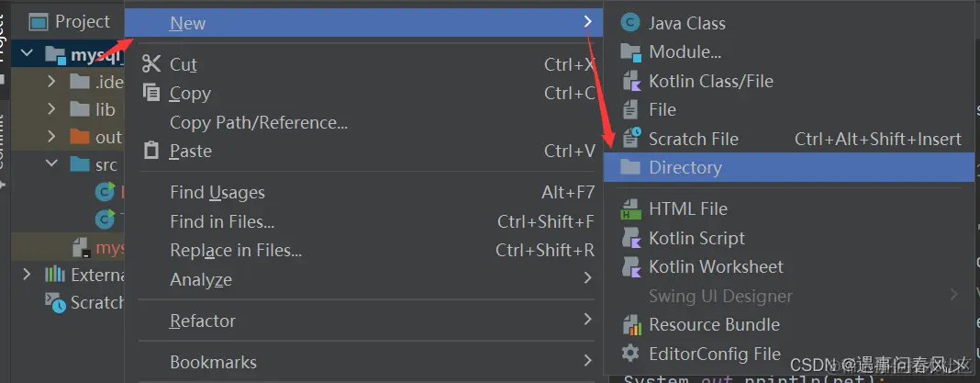Image resolution: width=980 pixels, height=383 pixels.
Task: Select Directory in New submenu
Action: coord(789,167)
